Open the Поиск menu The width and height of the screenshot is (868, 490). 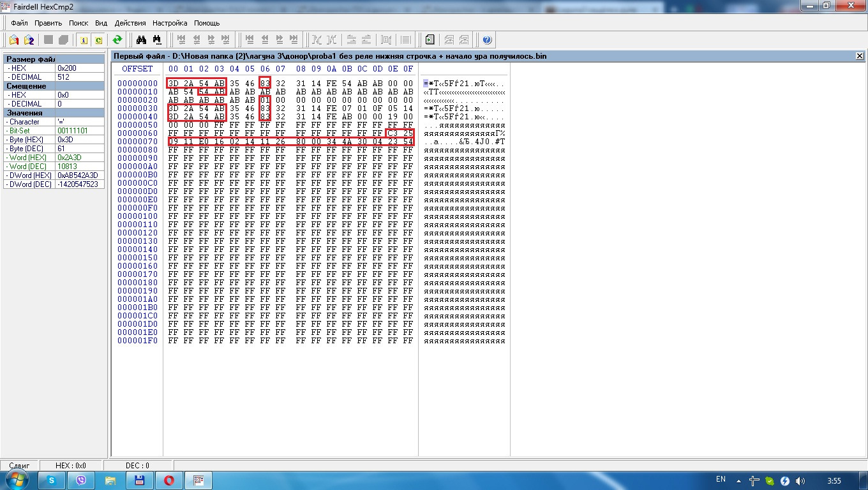[79, 22]
